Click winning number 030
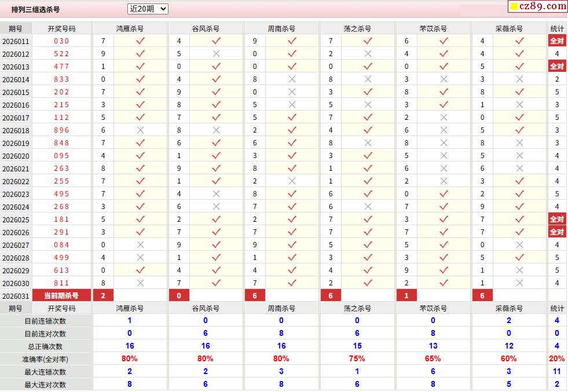Image resolution: width=568 pixels, height=392 pixels. pyautogui.click(x=61, y=41)
